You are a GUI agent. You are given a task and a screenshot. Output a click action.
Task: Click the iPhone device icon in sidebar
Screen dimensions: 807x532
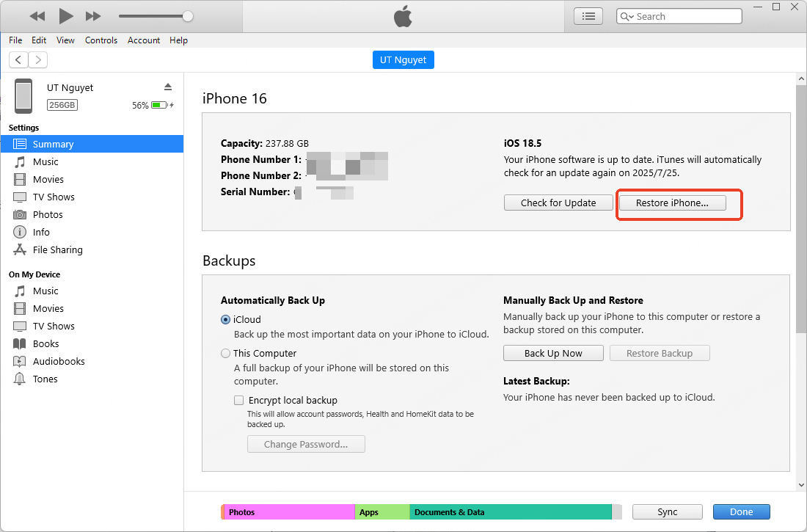23,96
